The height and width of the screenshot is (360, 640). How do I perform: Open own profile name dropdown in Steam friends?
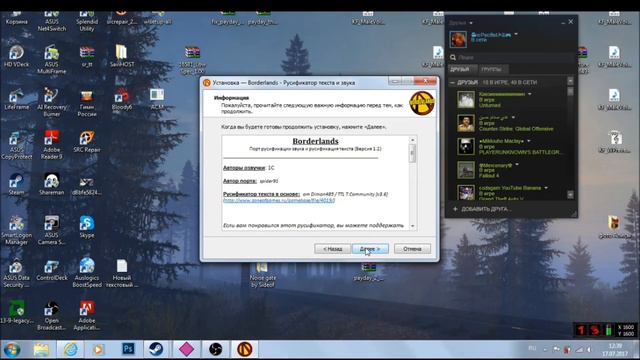[516, 34]
